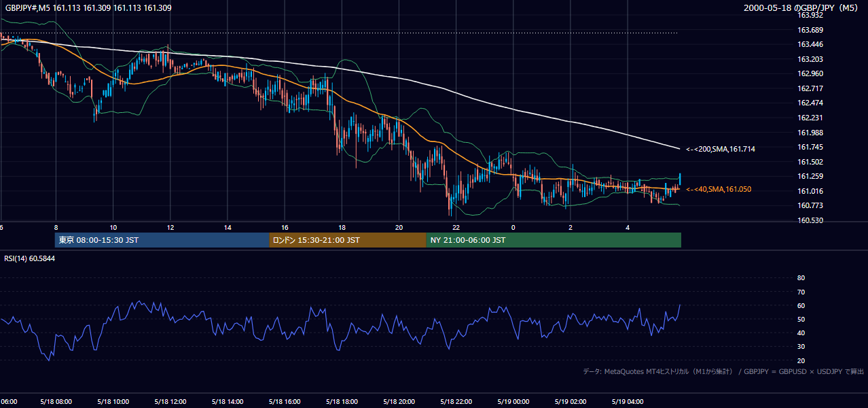
Task: Click price axis value 161.745
Action: (x=810, y=147)
